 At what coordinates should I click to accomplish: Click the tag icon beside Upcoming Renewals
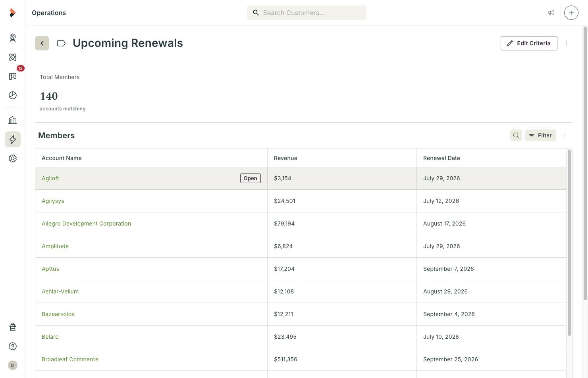click(x=61, y=43)
